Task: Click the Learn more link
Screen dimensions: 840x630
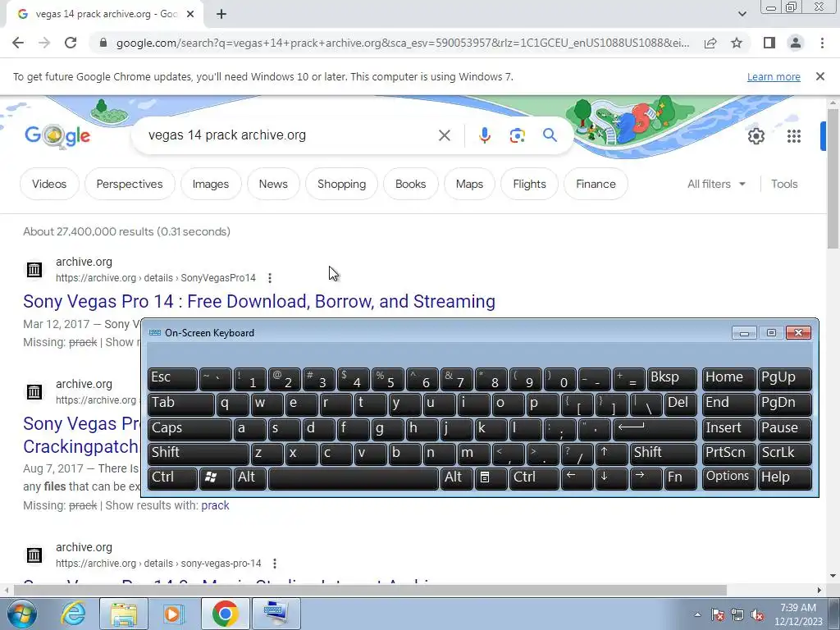Action: pos(774,77)
